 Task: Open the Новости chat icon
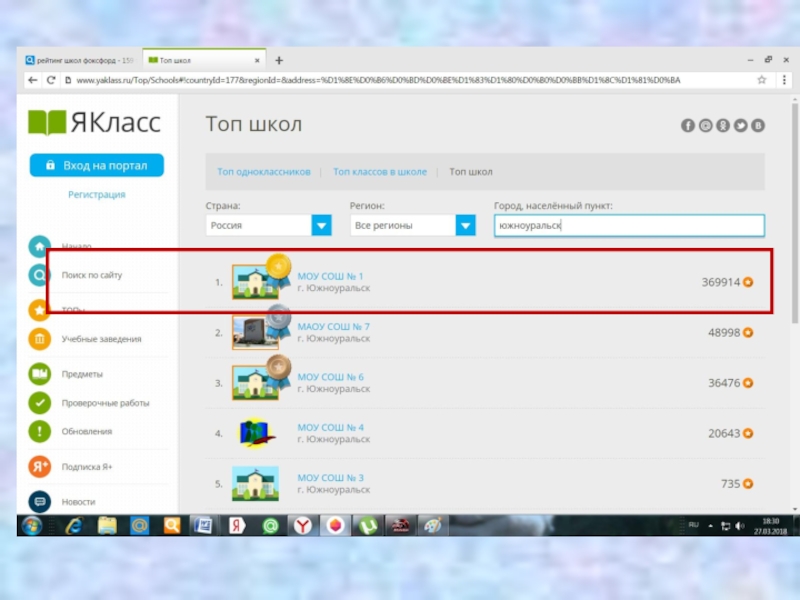click(40, 501)
